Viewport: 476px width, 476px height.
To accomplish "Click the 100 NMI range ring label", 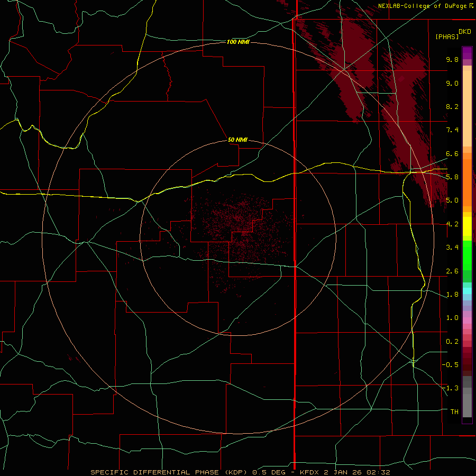I will (238, 42).
